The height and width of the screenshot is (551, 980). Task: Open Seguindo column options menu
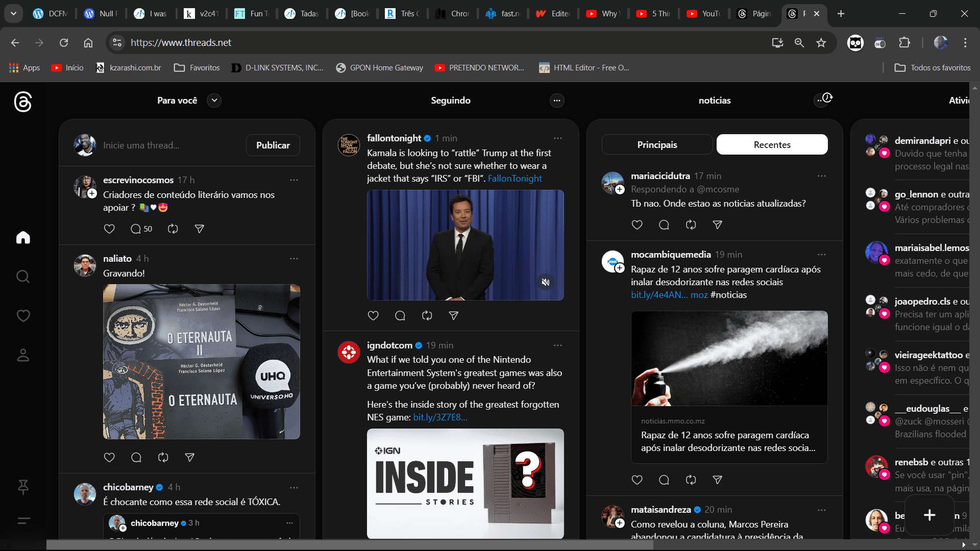point(557,101)
